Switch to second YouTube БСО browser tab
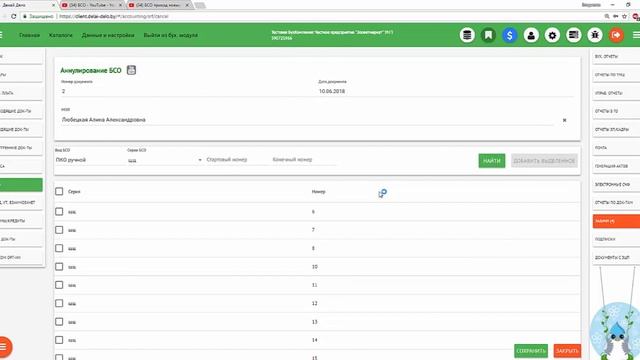This screenshot has height=360, width=640. click(158, 5)
